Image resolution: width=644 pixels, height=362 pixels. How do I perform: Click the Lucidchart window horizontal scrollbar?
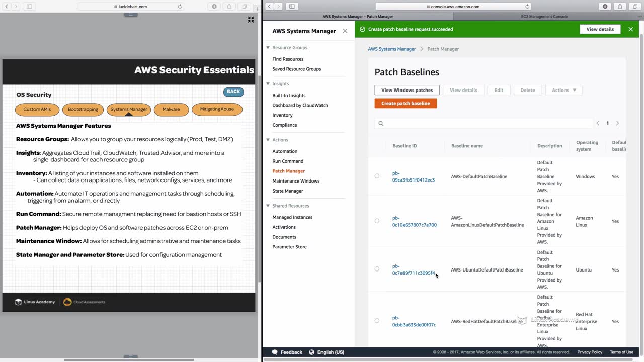tap(129, 360)
